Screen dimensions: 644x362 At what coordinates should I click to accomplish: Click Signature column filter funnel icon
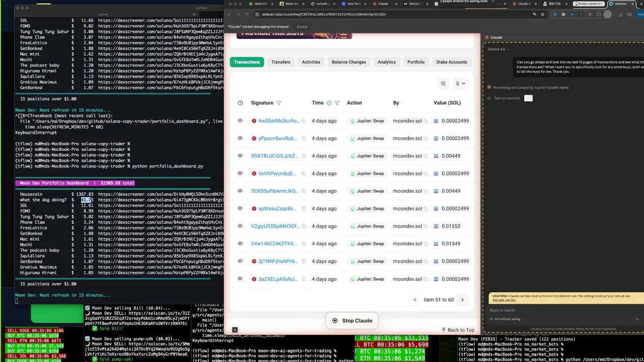tap(279, 103)
